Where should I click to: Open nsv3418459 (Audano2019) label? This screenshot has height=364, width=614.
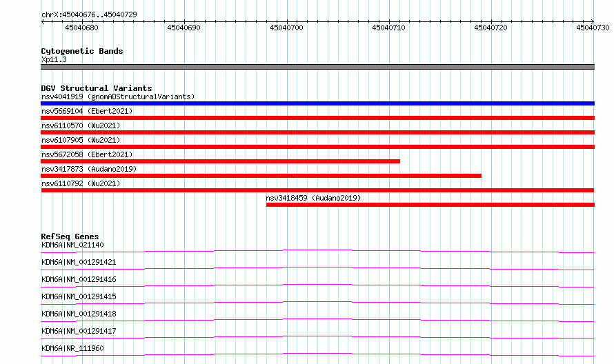pos(313,198)
